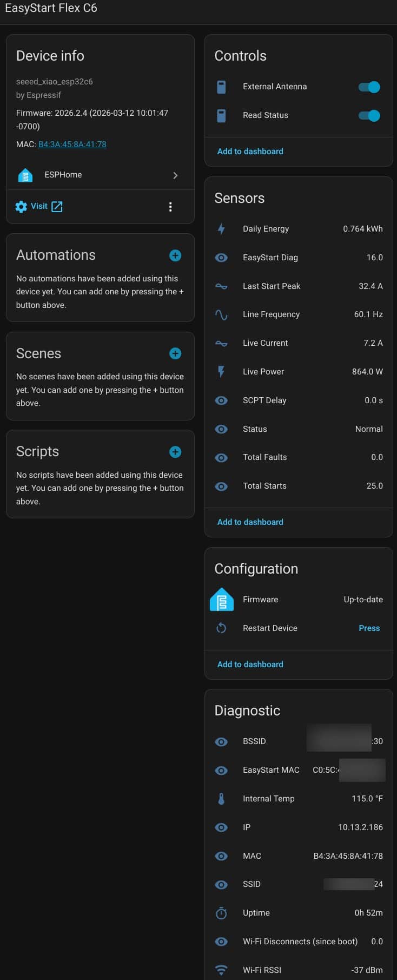Open the Firmware update row
Screen dimensions: 397x980
point(299,600)
